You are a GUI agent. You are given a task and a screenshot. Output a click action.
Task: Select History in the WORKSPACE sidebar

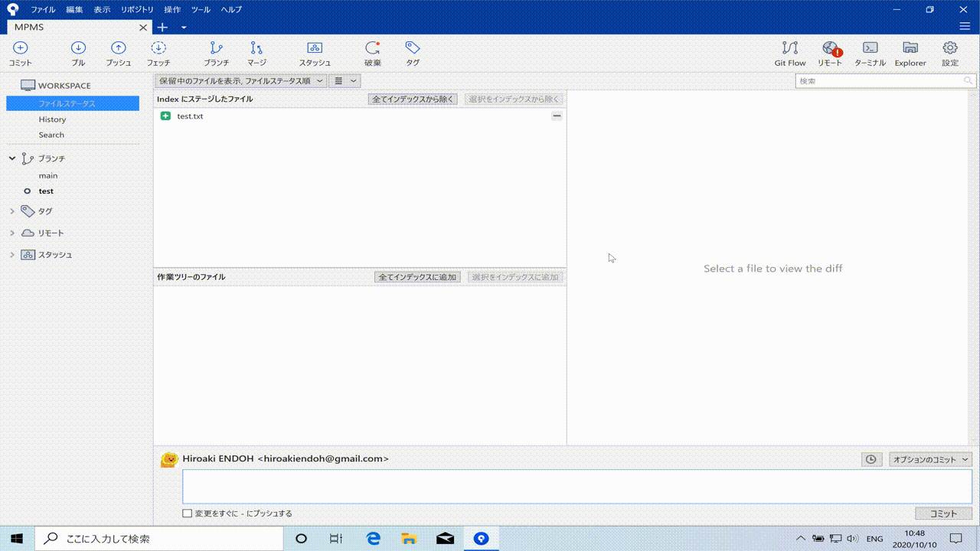coord(52,119)
